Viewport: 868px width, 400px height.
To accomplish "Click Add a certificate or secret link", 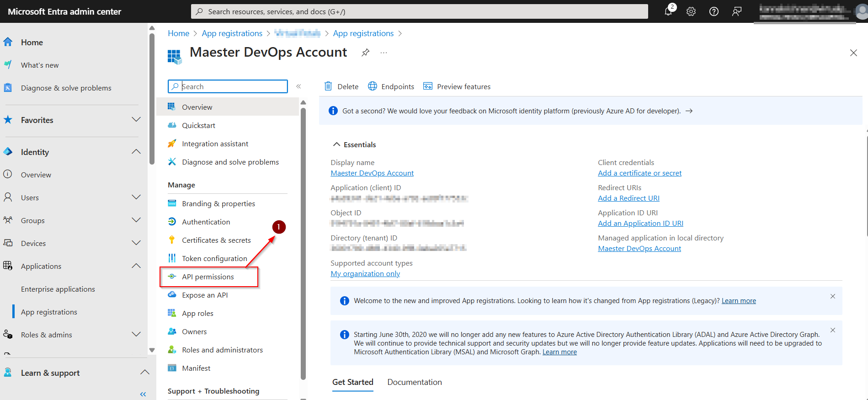I will [639, 173].
